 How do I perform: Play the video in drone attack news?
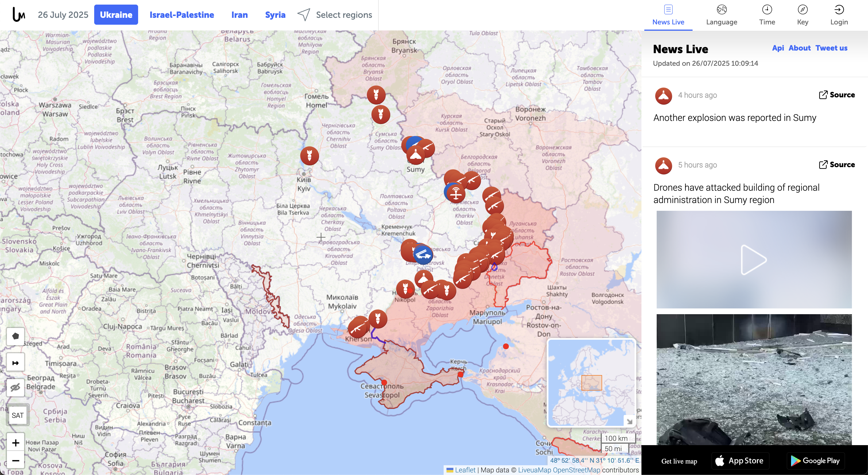(x=754, y=260)
